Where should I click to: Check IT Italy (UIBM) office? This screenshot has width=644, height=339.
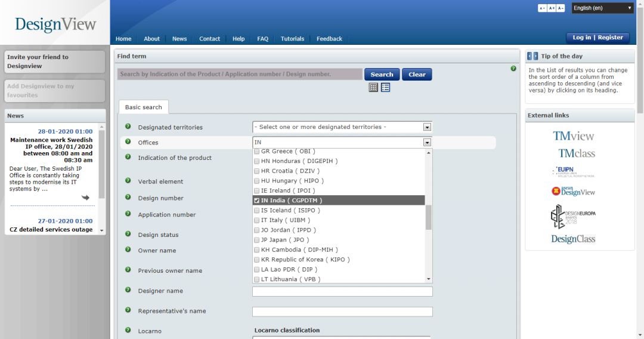[x=256, y=220]
